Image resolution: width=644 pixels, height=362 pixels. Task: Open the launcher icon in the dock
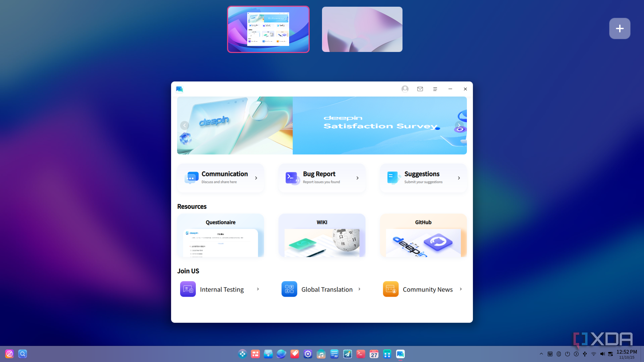pos(243,354)
